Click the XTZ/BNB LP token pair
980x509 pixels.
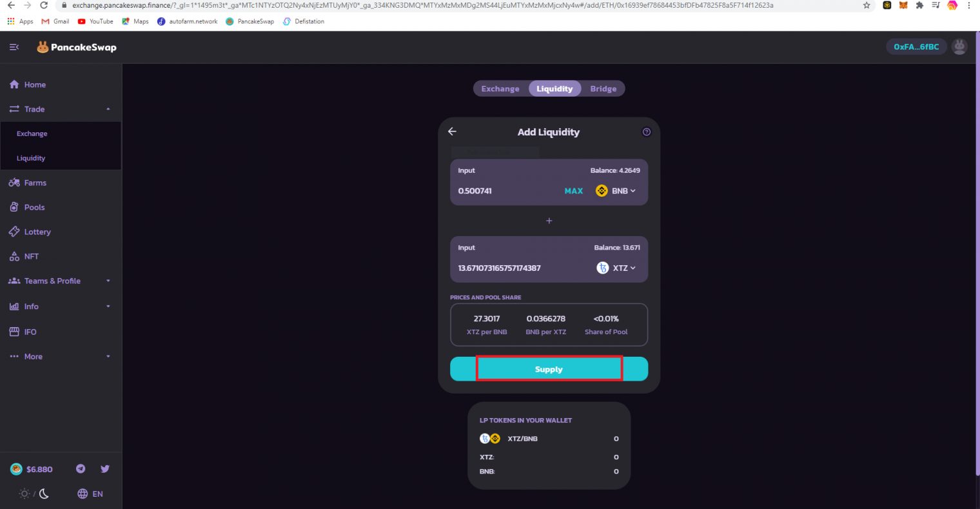click(x=509, y=439)
